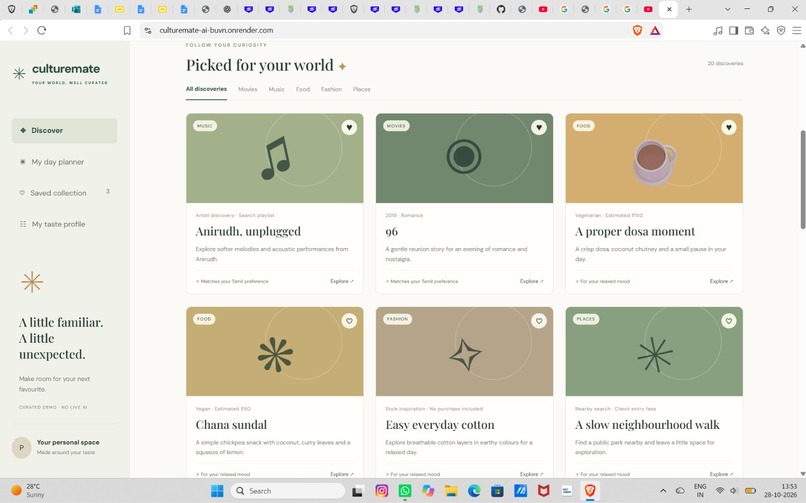Click the Anirudh, unplugged title
Screen dimensions: 806x503
tap(248, 232)
